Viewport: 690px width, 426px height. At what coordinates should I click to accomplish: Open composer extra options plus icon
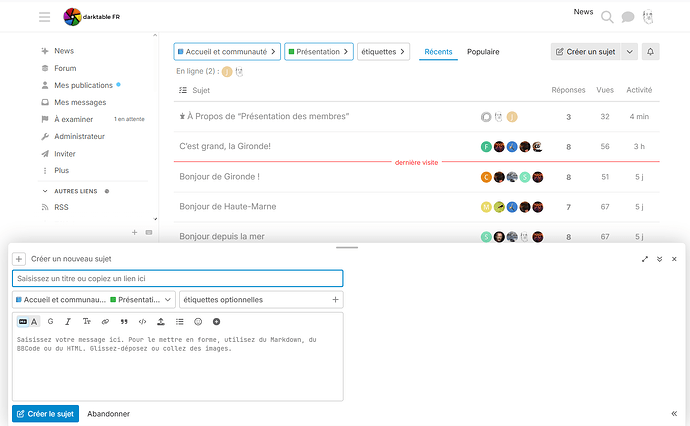217,322
